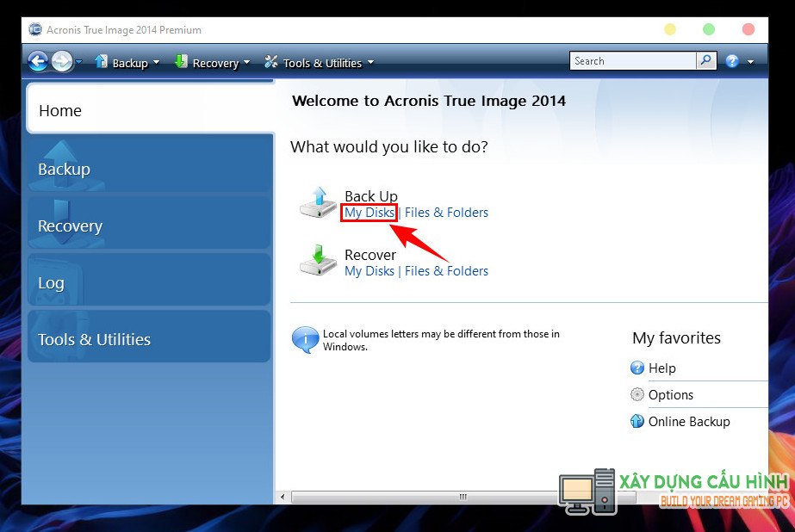795x532 pixels.
Task: Click the blue Back arrow icon
Action: [x=38, y=61]
